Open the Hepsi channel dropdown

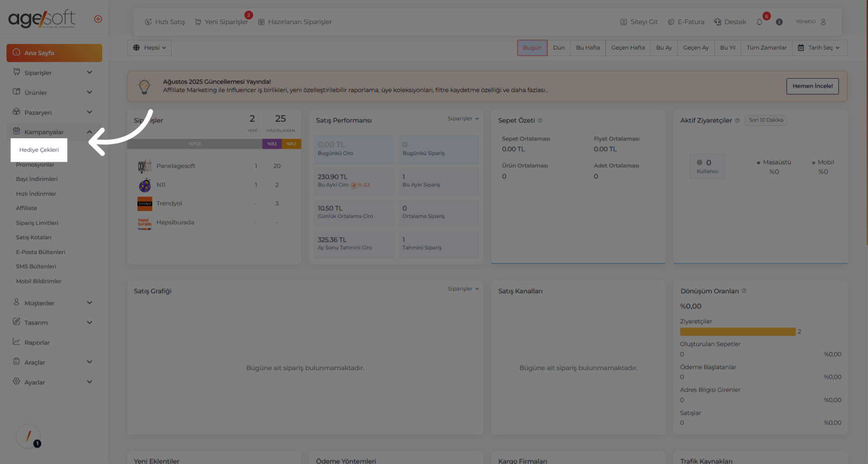coord(150,48)
